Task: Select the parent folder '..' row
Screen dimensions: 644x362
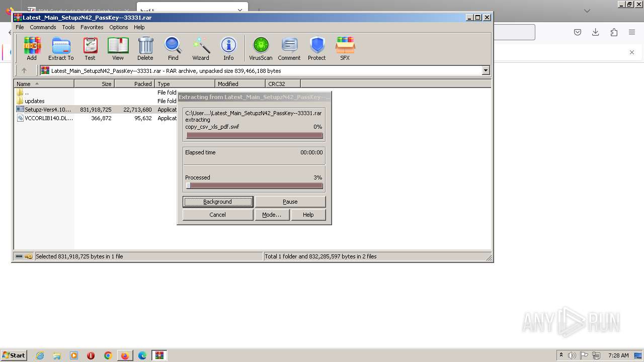Action: 96,93
